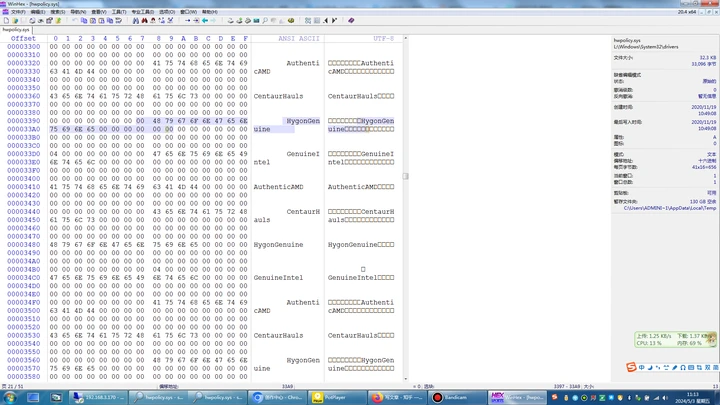Select the HygonGen text in the ANSI column

[303, 121]
